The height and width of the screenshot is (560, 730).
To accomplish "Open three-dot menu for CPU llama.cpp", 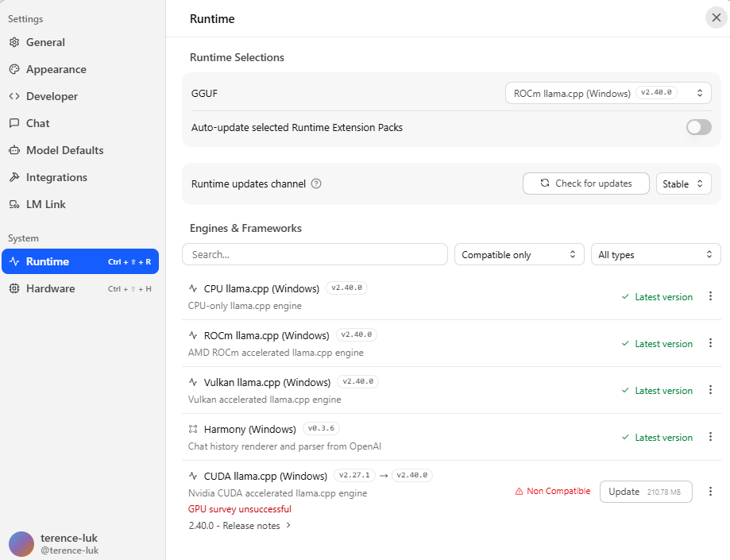I will coord(710,296).
